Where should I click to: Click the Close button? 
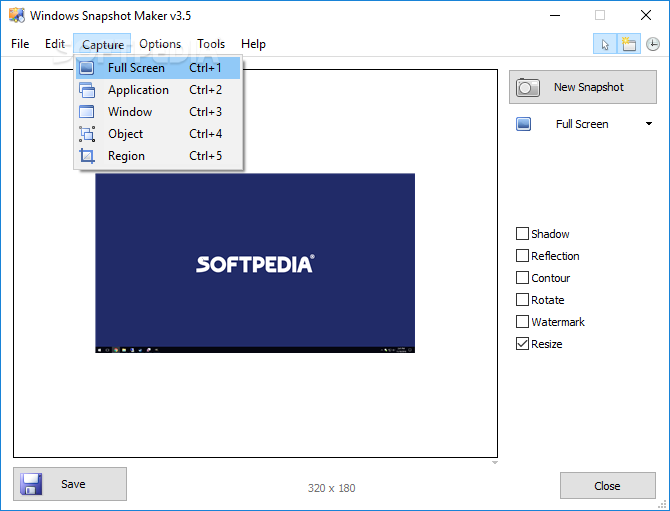(608, 486)
